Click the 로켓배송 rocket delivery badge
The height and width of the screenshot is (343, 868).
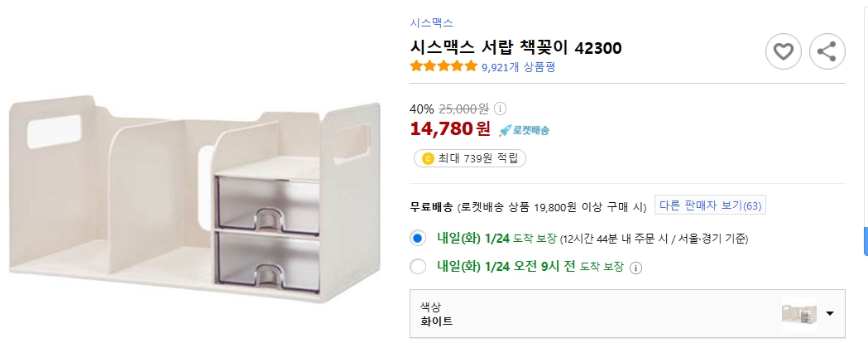(x=524, y=130)
